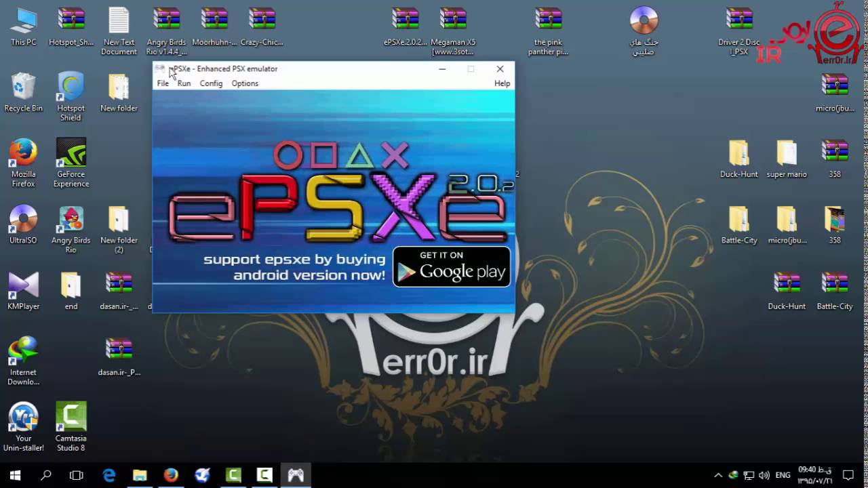Switch to the green Camtasia taskbar icon

click(x=233, y=475)
